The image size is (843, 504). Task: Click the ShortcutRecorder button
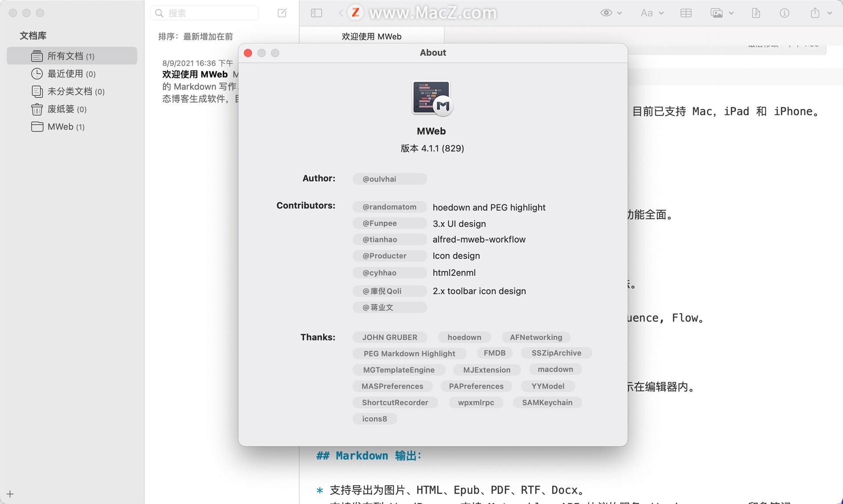[x=395, y=402]
